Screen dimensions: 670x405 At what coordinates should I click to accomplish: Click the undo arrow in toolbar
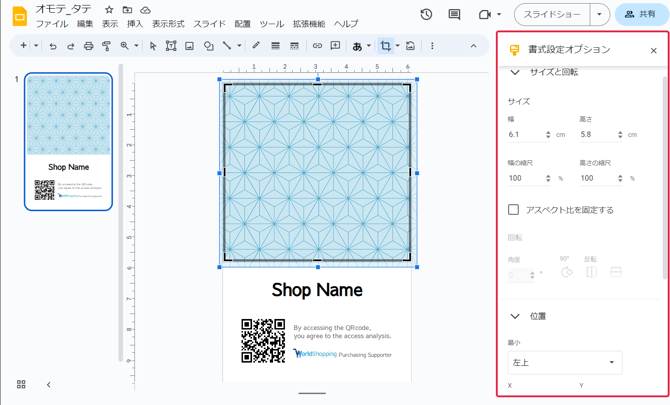click(53, 46)
